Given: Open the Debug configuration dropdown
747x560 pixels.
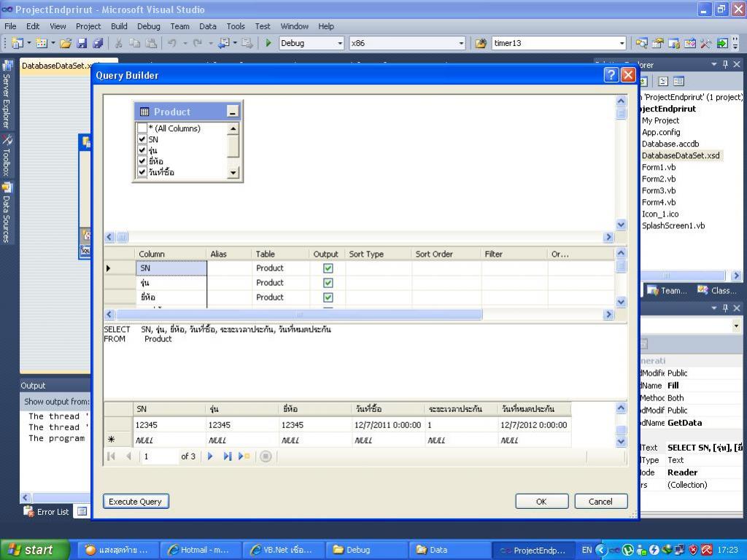Looking at the screenshot, I should coord(340,43).
